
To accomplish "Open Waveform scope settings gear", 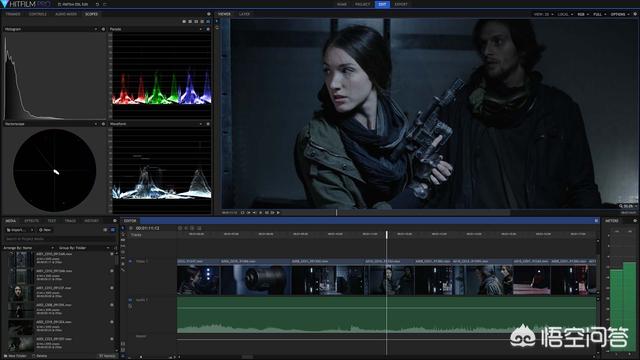I will 208,124.
